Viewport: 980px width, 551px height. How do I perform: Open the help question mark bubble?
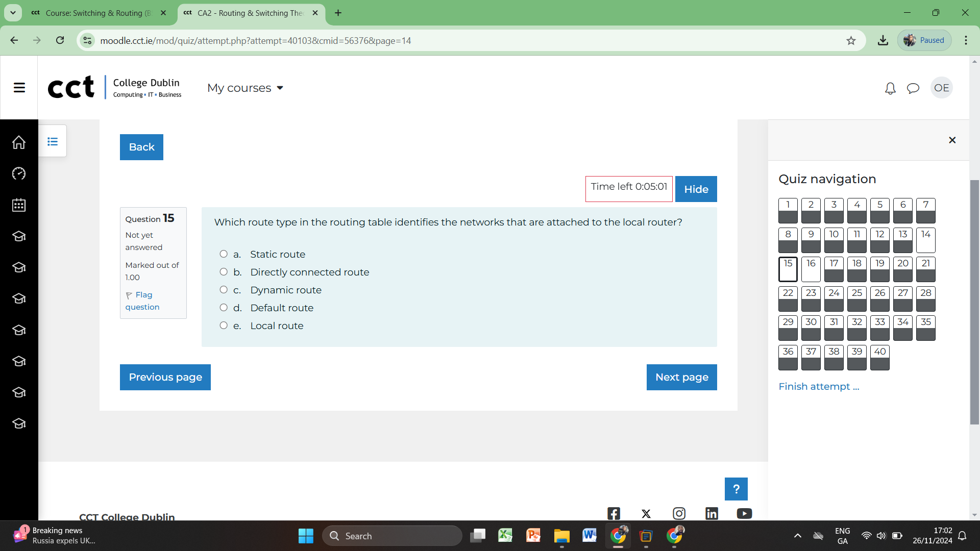pyautogui.click(x=736, y=488)
